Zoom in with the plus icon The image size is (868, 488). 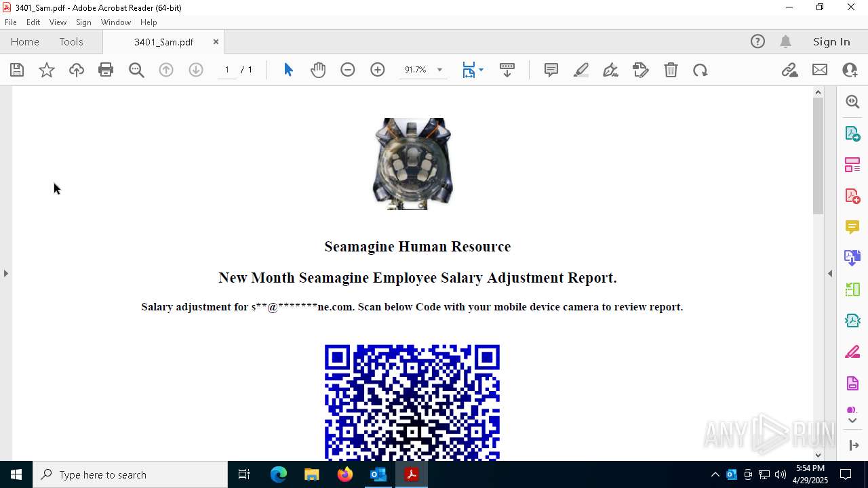click(x=378, y=70)
